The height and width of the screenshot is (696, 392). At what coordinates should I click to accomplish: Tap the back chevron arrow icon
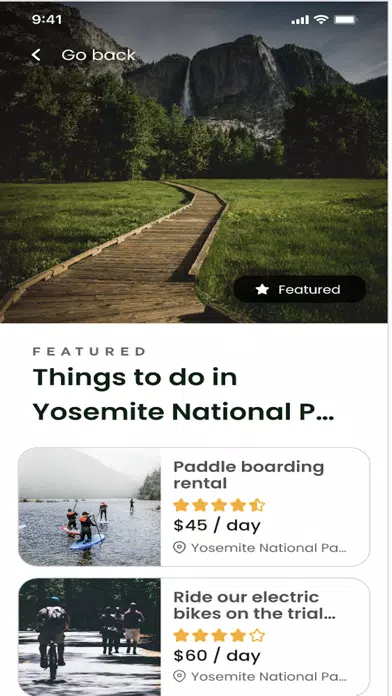36,55
